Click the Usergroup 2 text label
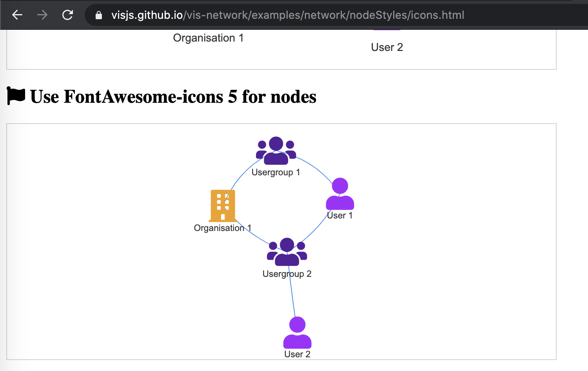The width and height of the screenshot is (588, 371). click(287, 274)
